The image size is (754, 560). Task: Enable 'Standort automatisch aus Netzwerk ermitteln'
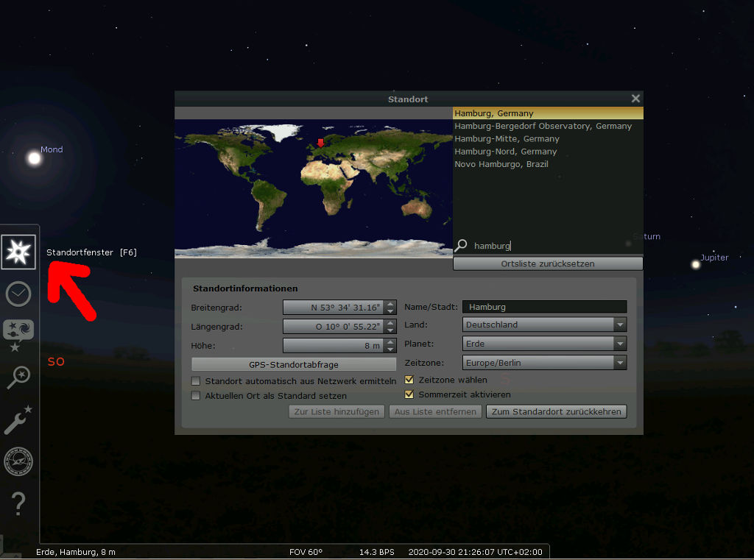[196, 381]
